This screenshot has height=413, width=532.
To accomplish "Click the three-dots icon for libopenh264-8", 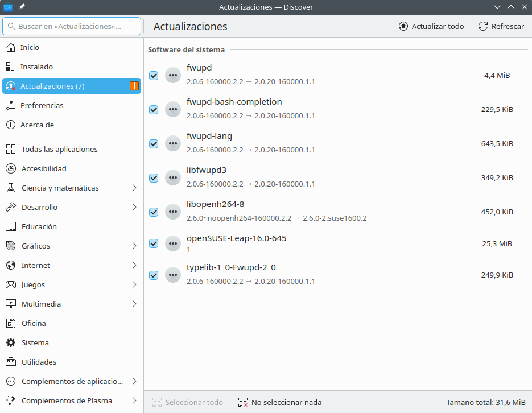I will coord(173,212).
